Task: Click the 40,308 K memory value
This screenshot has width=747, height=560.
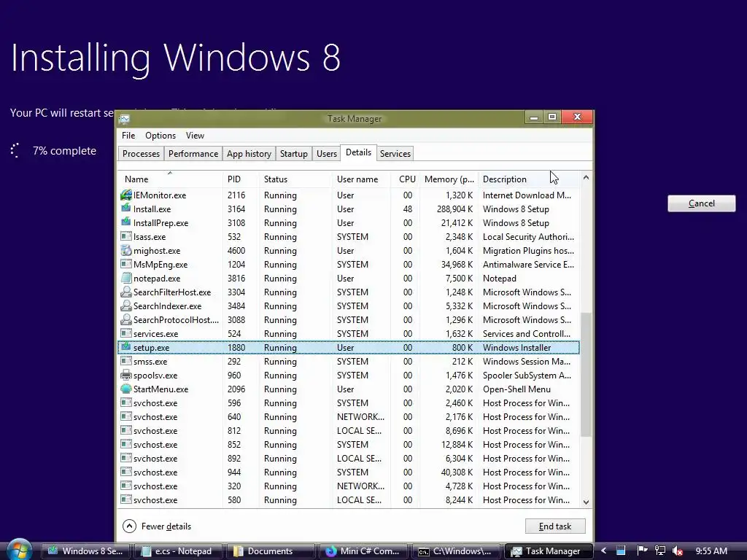Action: (457, 472)
